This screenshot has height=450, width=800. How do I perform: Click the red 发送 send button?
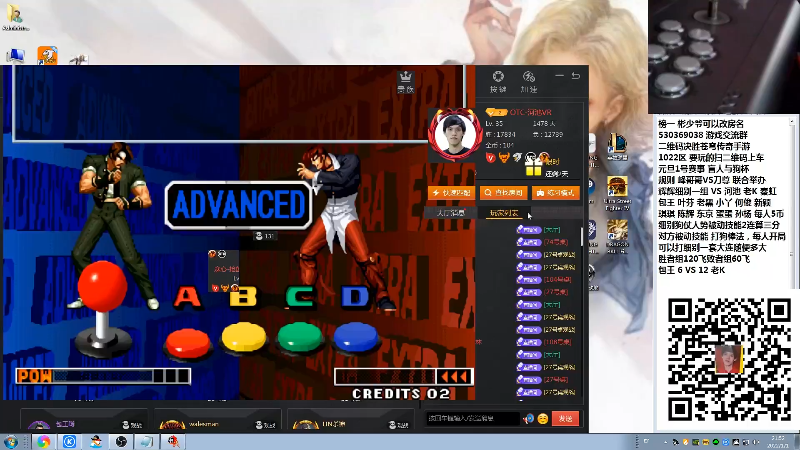pyautogui.click(x=565, y=419)
